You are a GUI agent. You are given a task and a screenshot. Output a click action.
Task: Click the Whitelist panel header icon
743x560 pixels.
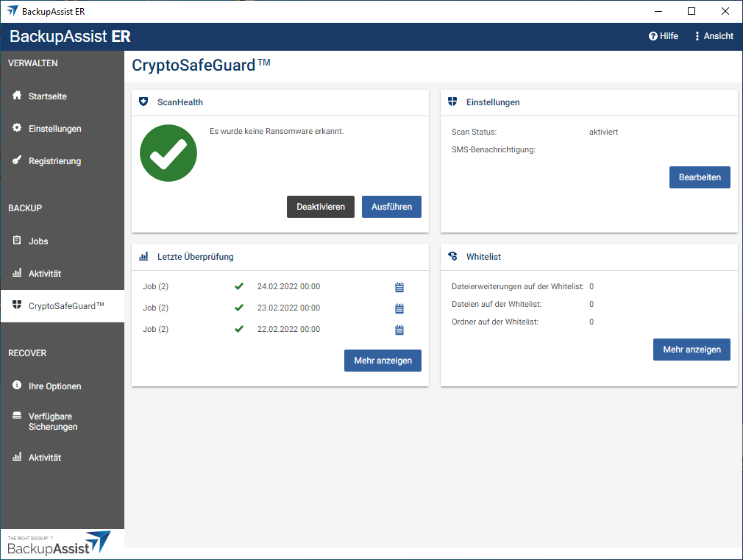pos(452,257)
